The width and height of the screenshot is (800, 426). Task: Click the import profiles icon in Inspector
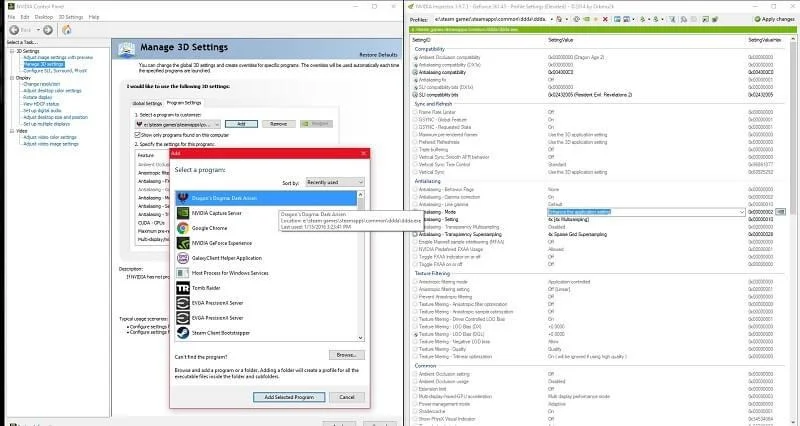(656, 19)
